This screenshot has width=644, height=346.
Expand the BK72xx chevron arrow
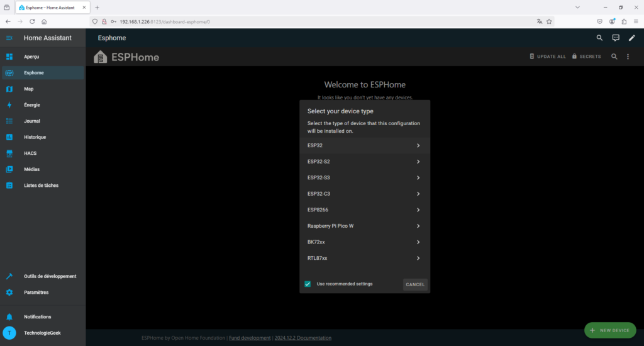pyautogui.click(x=418, y=242)
